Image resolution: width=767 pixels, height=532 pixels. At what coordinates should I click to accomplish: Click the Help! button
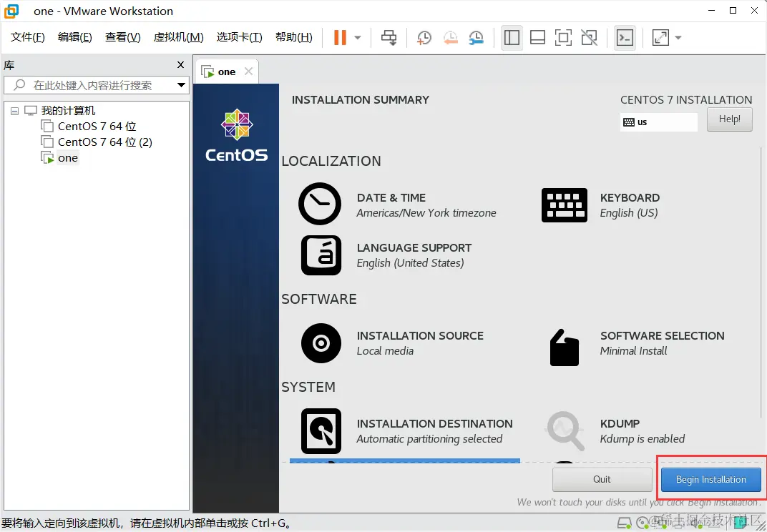(729, 119)
